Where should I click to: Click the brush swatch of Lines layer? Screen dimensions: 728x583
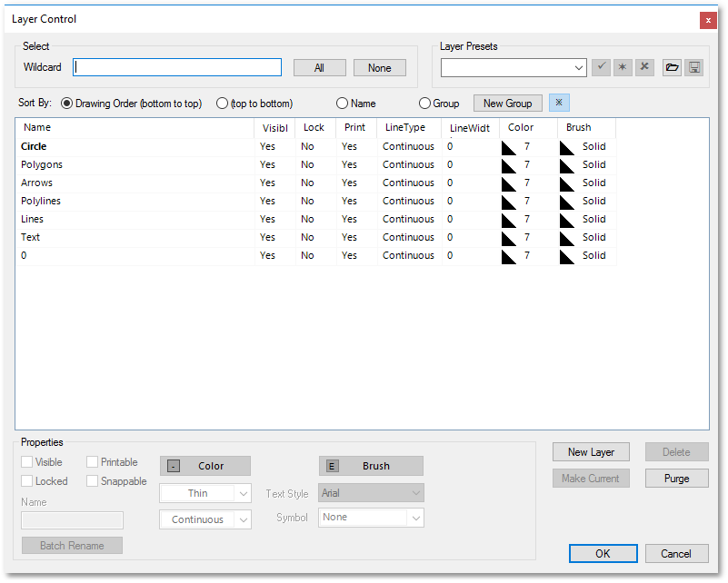click(567, 221)
